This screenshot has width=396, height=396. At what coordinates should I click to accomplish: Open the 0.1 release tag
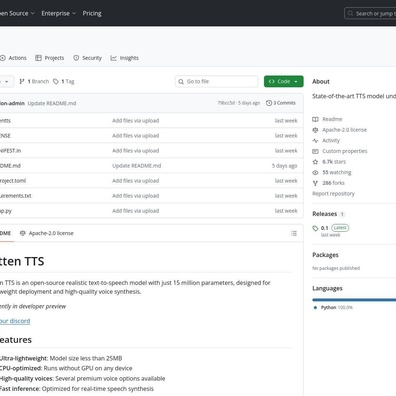pos(324,228)
